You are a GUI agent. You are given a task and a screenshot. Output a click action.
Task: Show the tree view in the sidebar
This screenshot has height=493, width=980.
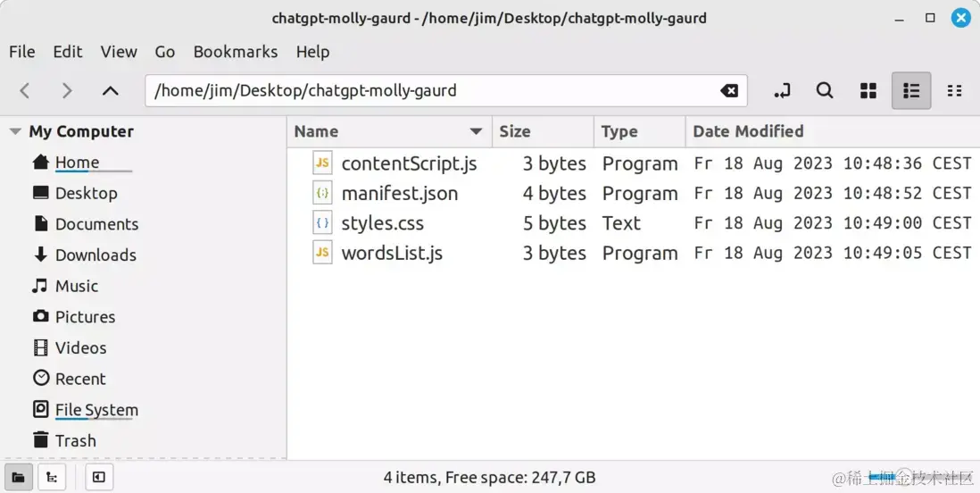53,477
